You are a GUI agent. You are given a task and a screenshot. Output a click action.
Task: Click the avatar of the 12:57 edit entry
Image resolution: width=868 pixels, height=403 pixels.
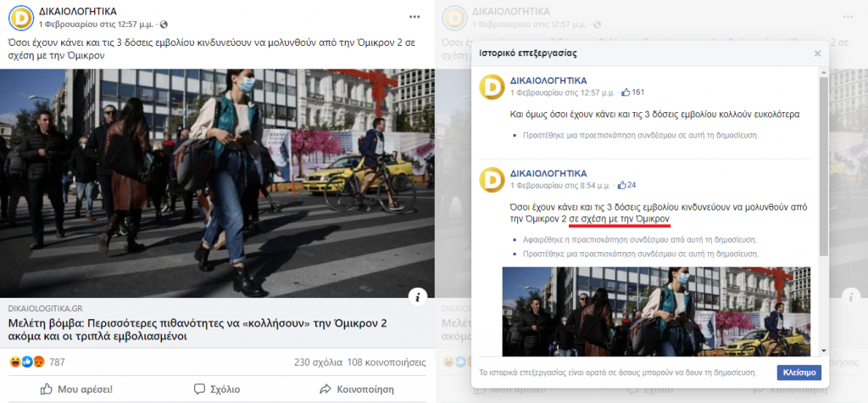pyautogui.click(x=492, y=87)
